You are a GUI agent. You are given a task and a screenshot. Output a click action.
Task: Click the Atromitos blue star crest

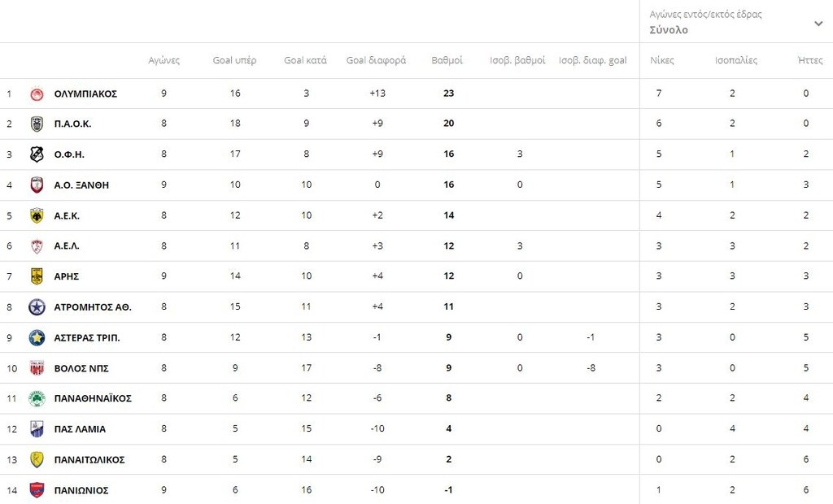37,307
